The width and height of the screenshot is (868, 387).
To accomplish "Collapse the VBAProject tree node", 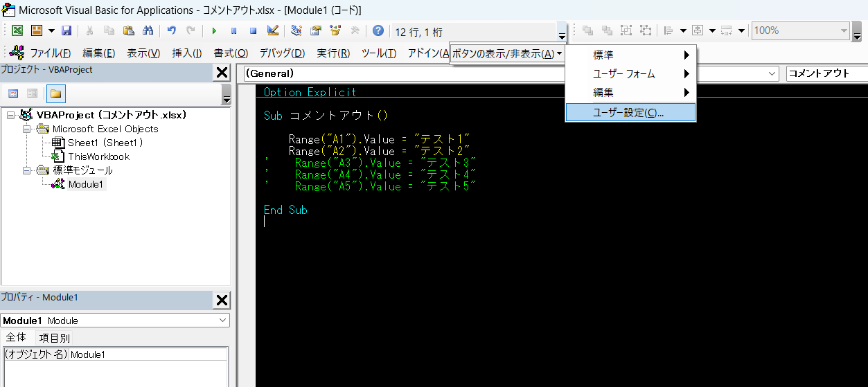I will [x=10, y=115].
